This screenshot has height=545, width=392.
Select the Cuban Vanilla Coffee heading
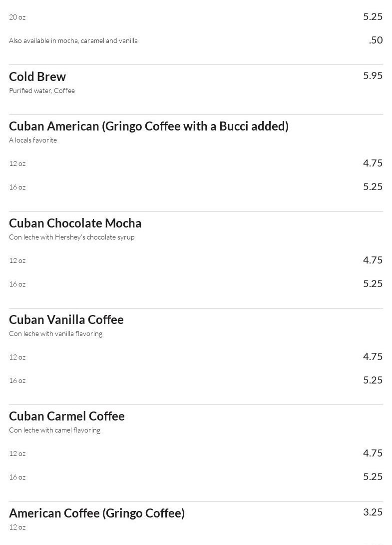coord(66,320)
